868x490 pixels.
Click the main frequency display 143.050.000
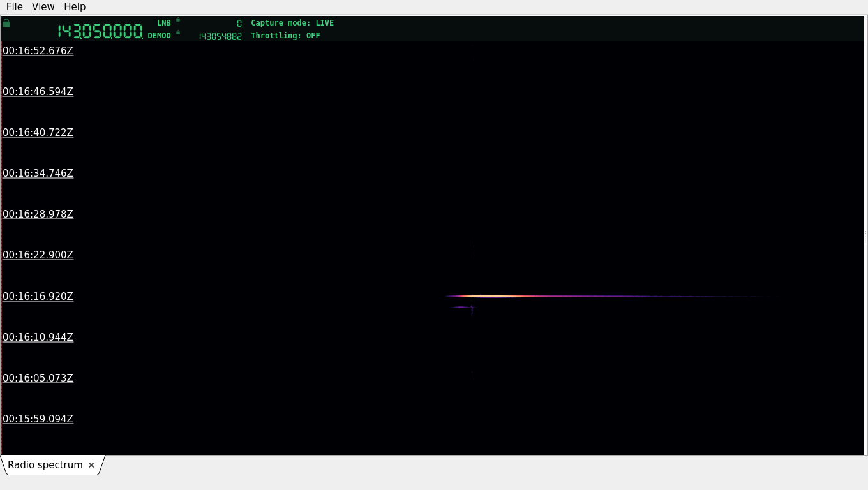100,31
